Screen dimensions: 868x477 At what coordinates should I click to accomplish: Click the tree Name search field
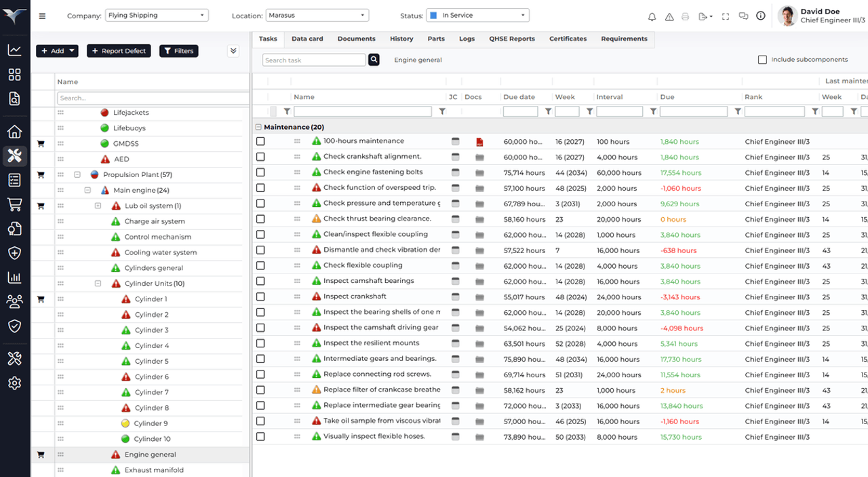click(153, 98)
